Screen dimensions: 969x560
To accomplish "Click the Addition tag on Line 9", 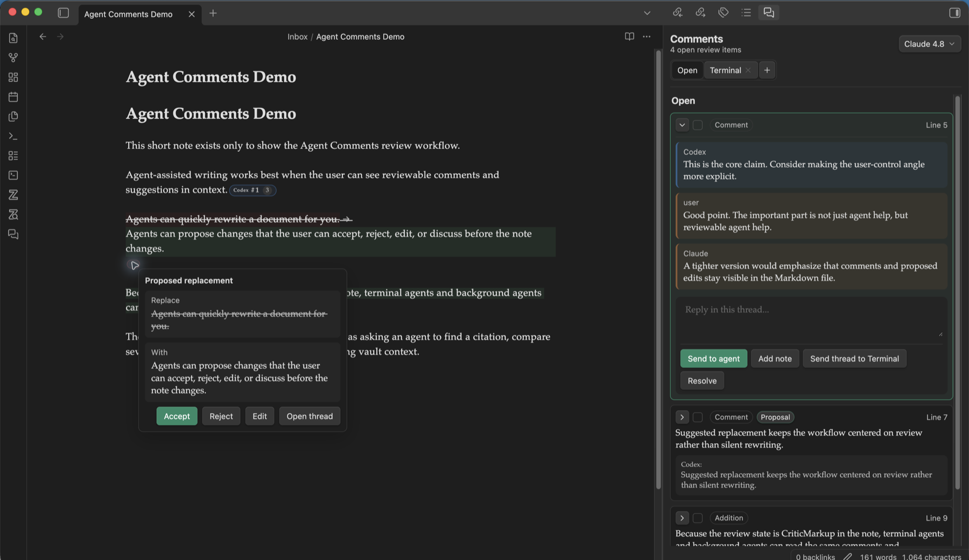I will (729, 518).
